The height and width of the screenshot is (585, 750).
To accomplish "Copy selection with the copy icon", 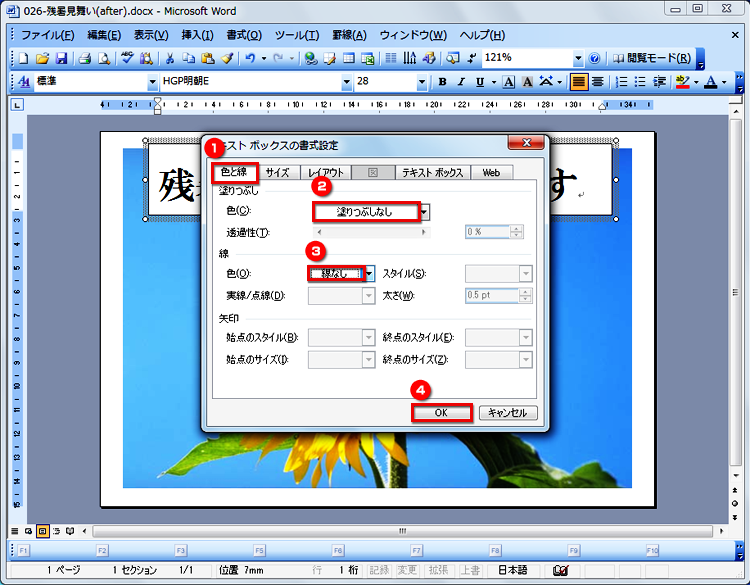I will (188, 58).
